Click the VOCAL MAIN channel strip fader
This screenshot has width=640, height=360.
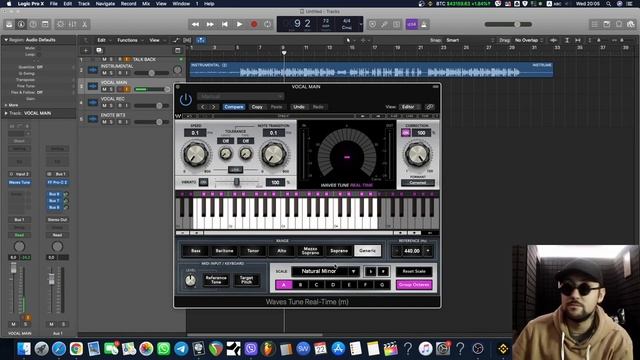click(x=13, y=268)
